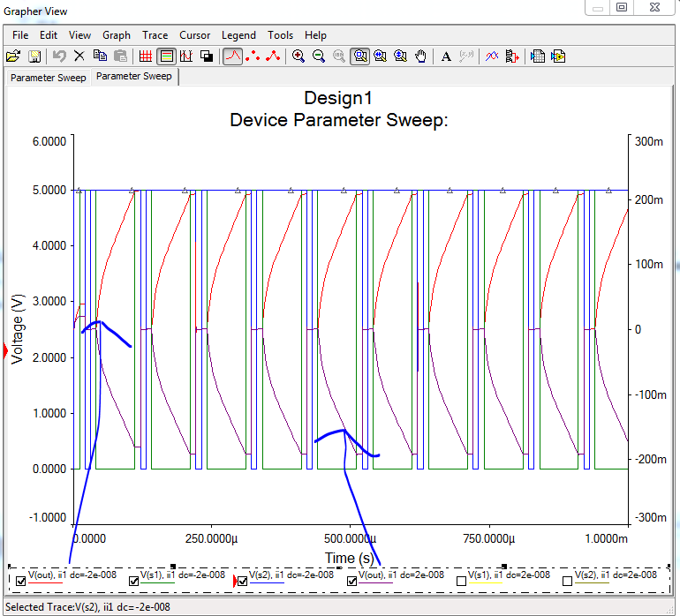Select the Pan hand tool
This screenshot has height=616, width=680.
pos(420,56)
